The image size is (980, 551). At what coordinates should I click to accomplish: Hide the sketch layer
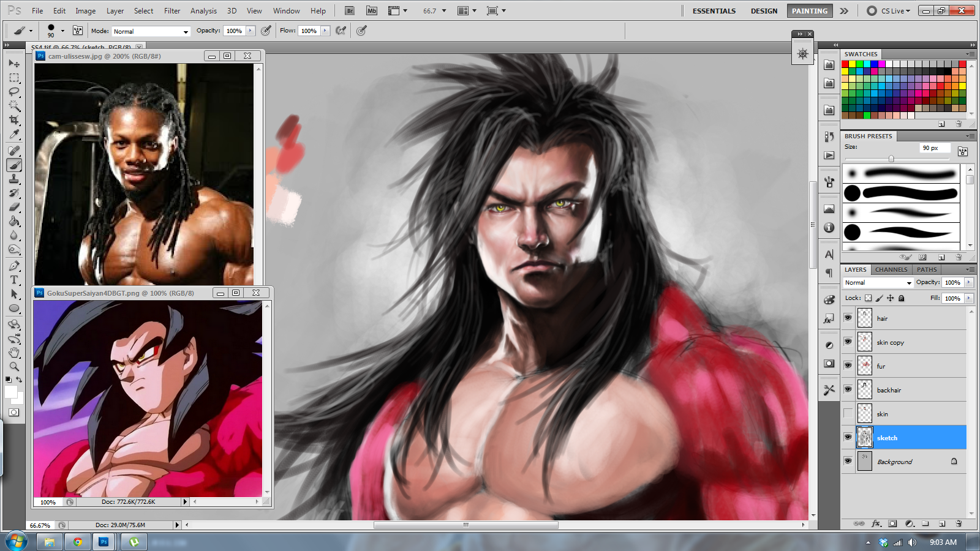pos(848,437)
